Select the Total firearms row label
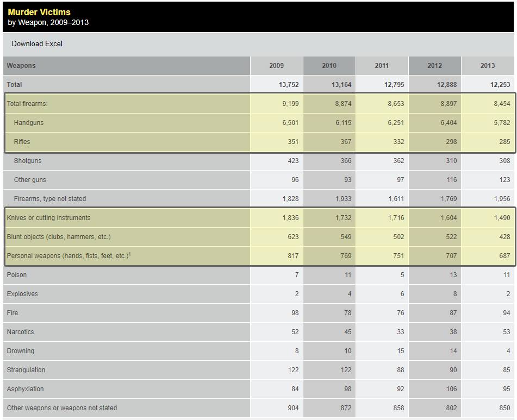This screenshot has width=517, height=420. coord(27,104)
